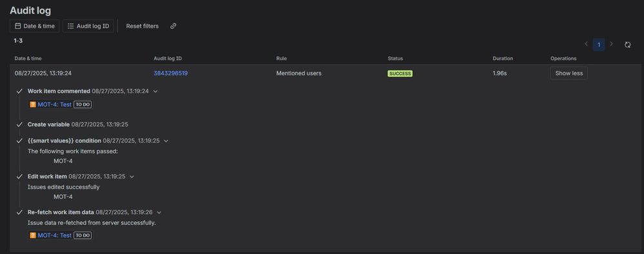
Task: Collapse the Edit work item chevron
Action: 132,177
